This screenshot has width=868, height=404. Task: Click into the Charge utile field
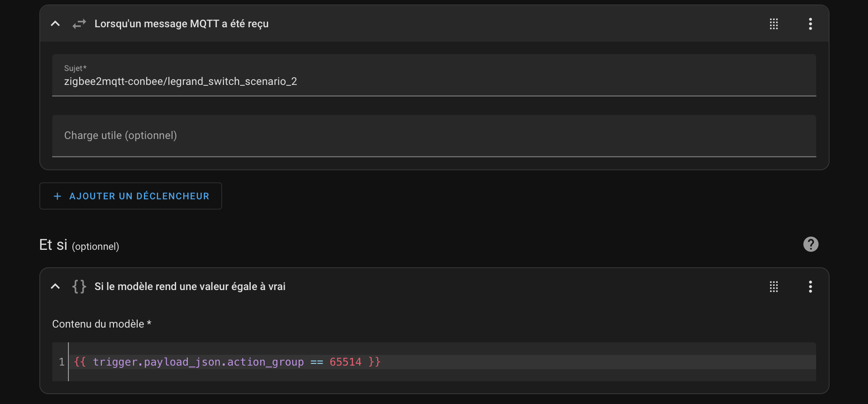(434, 135)
